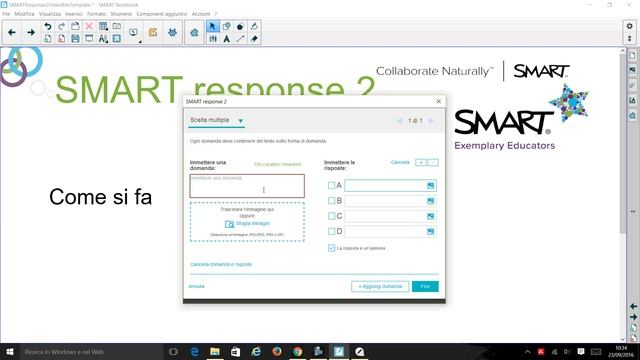The image size is (640, 360).
Task: Open the screen capture camera icon
Action: [117, 26]
